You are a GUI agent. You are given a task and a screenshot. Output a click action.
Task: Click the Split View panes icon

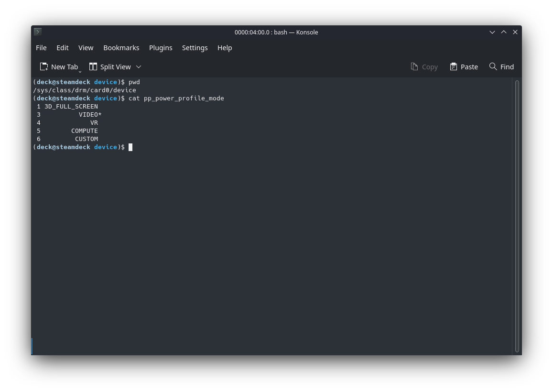tap(93, 66)
